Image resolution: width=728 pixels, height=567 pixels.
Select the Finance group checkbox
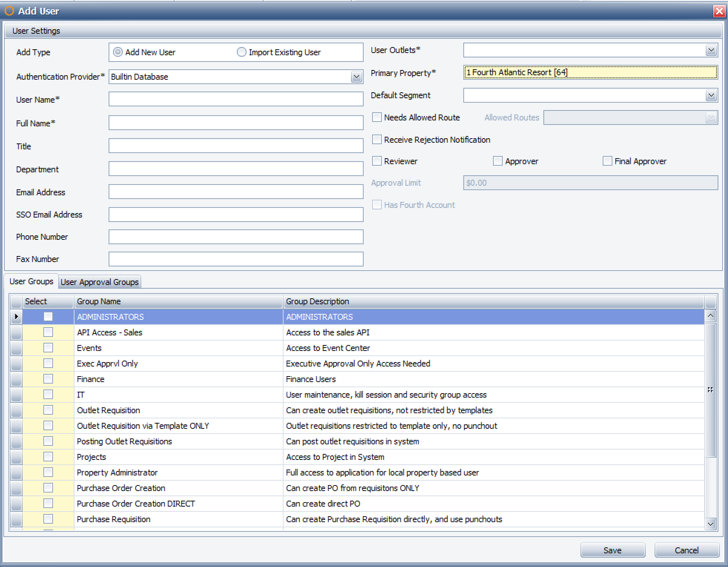(x=48, y=379)
